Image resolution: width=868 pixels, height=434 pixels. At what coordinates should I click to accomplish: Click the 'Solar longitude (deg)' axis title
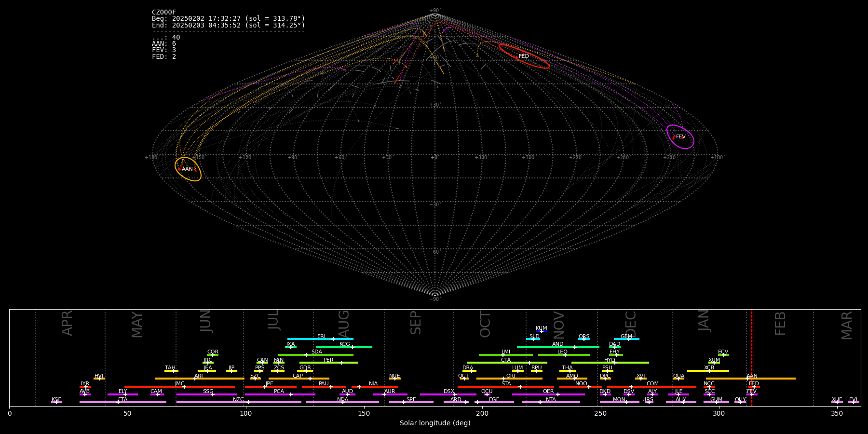435,423
